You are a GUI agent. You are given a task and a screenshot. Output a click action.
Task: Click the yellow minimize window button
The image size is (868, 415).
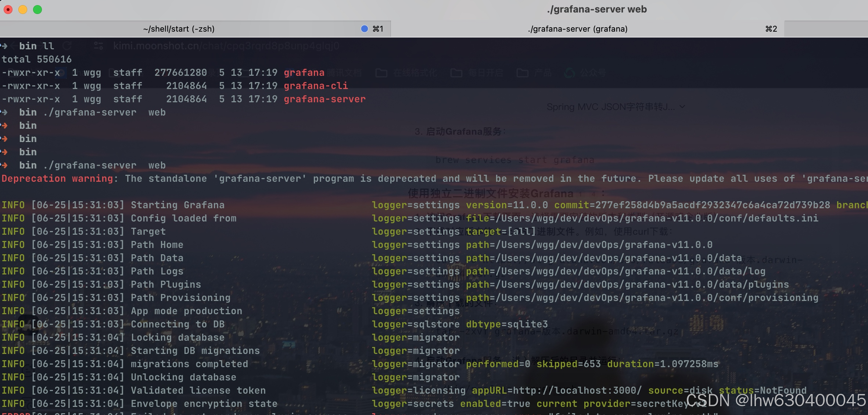(x=23, y=10)
